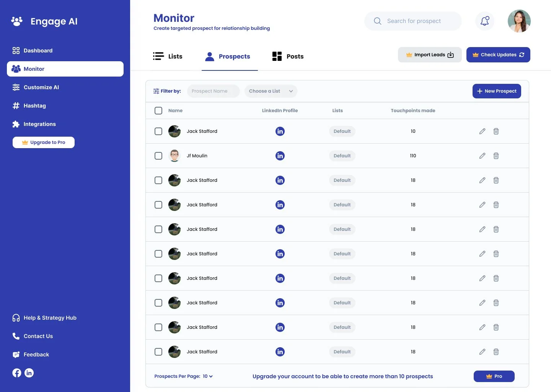
Task: Tick checkbox for Jack Stafford with 10 touchpoints
Action: click(x=158, y=131)
